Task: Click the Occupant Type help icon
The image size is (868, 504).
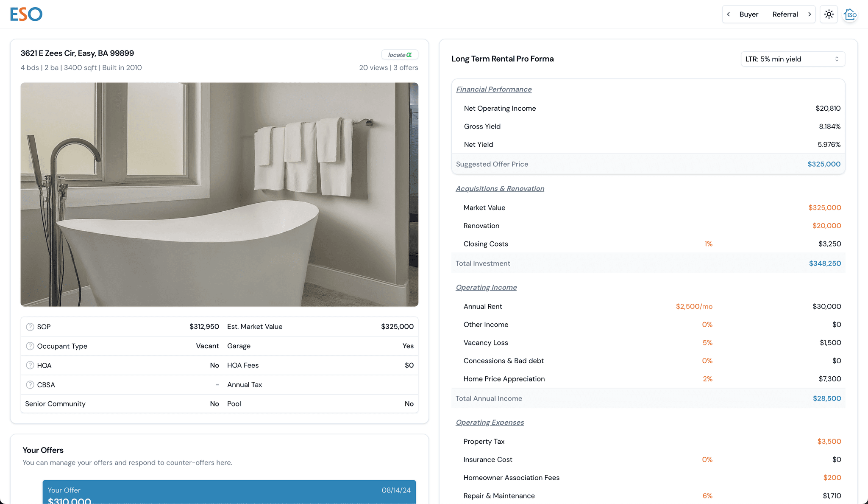Action: 30,346
